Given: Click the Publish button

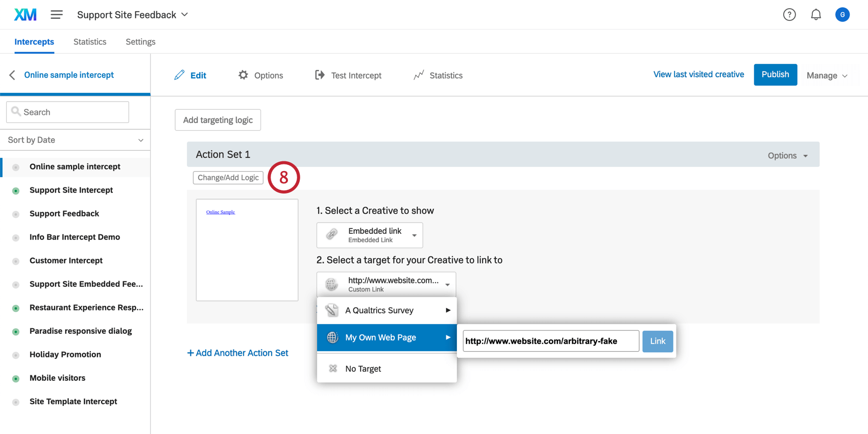Looking at the screenshot, I should [775, 75].
